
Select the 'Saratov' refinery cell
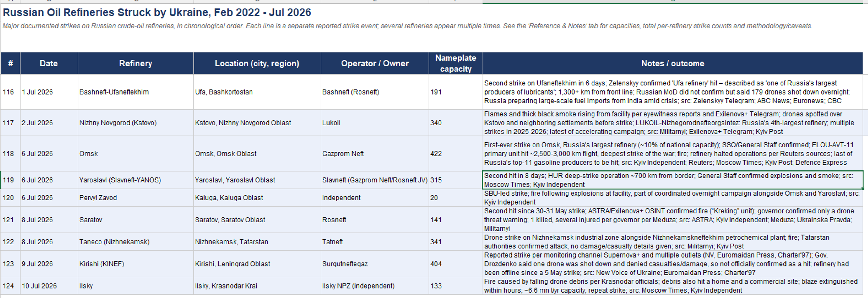pyautogui.click(x=135, y=220)
